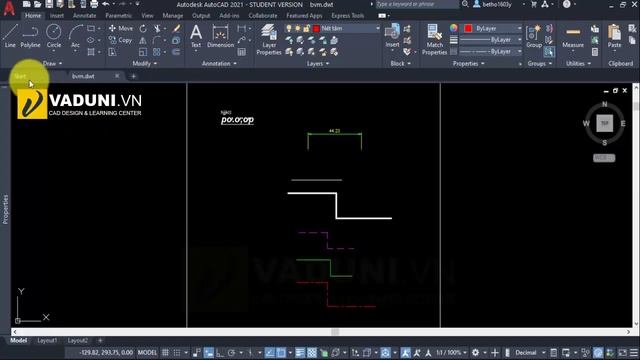Switch to the Annotate ribbon tab
This screenshot has height=360, width=640.
click(x=84, y=16)
